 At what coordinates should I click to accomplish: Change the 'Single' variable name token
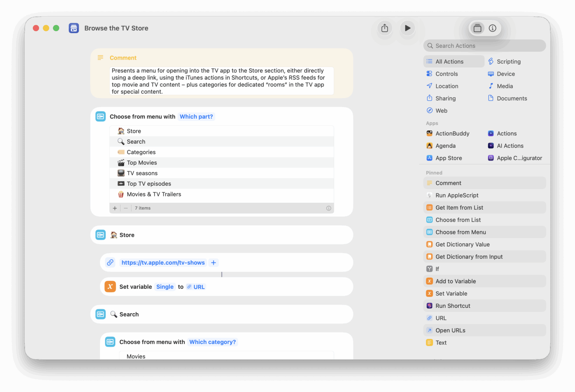[165, 287]
